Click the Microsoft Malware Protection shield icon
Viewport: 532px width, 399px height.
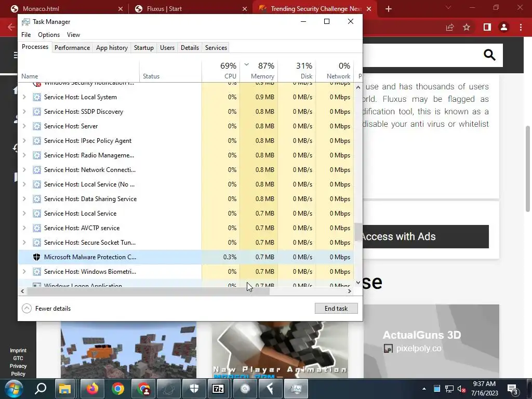click(x=37, y=257)
